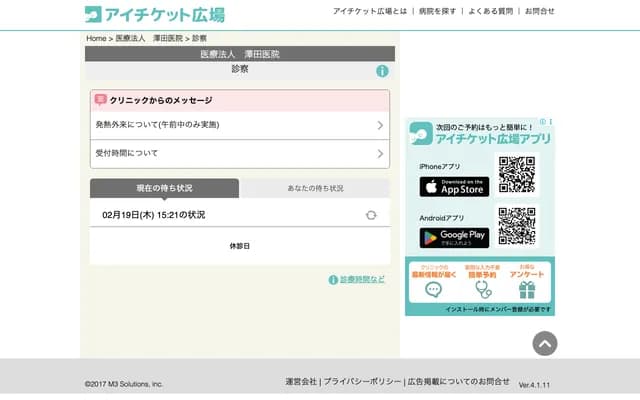Screen dimensions: 640x400
Task: Expand the chevron on 受付時間について row
Action: [x=380, y=154]
